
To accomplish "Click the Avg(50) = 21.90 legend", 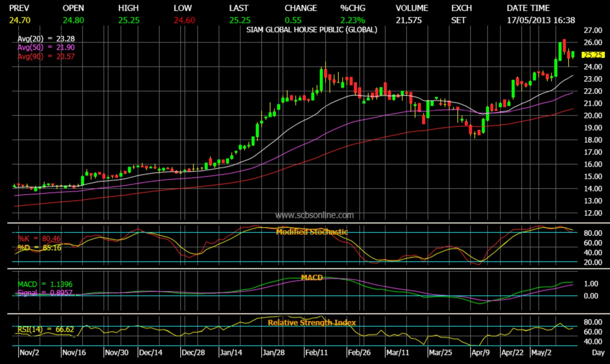I will [46, 48].
